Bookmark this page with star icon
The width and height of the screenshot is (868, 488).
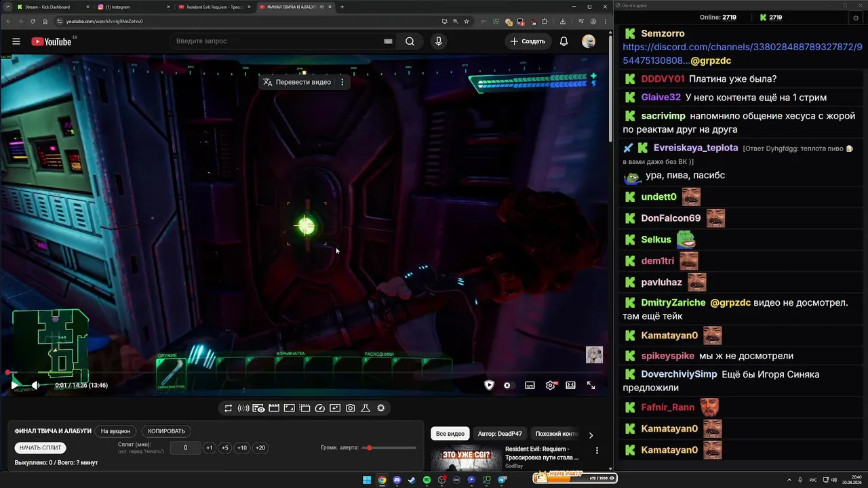pos(467,21)
